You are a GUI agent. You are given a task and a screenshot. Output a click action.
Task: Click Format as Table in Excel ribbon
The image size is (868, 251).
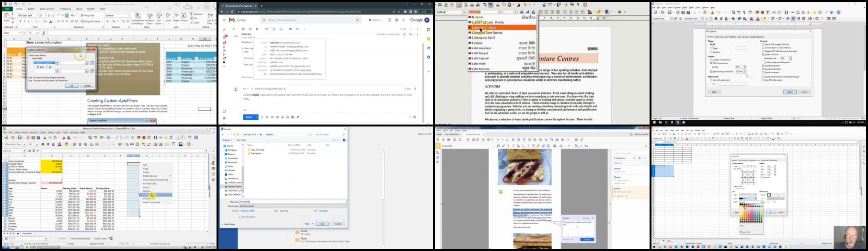(149, 19)
